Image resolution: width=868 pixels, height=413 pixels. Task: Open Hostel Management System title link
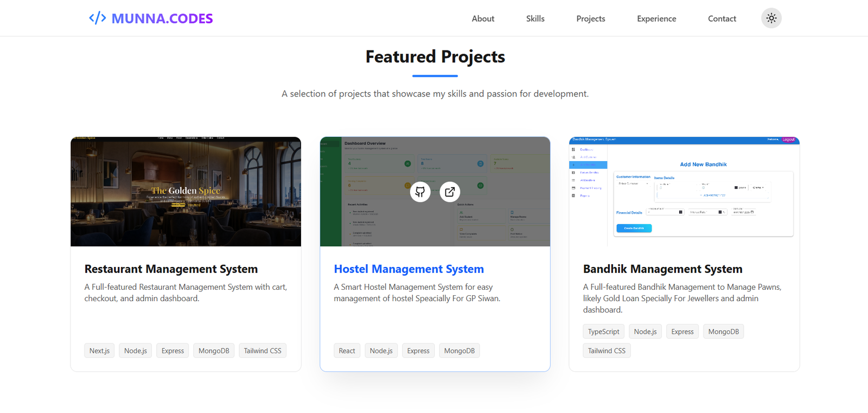pos(409,269)
